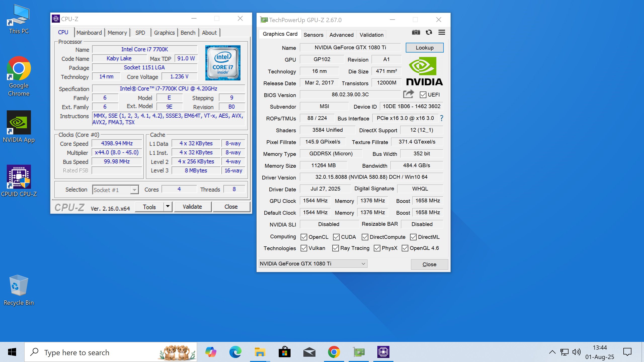Toggle Ray Tracing checkbox
This screenshot has width=644, height=362.
[336, 248]
